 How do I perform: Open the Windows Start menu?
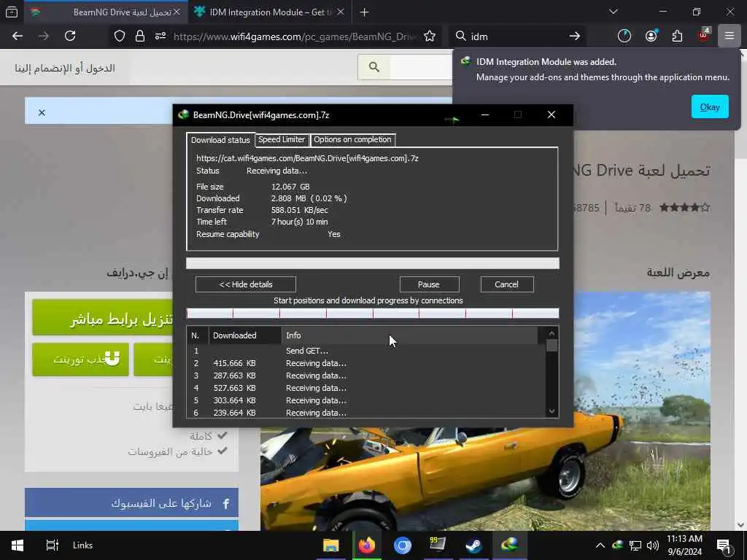coord(18,545)
